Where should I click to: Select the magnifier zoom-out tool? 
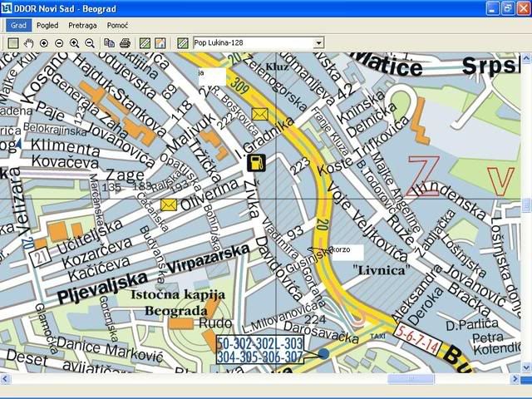pos(90,42)
